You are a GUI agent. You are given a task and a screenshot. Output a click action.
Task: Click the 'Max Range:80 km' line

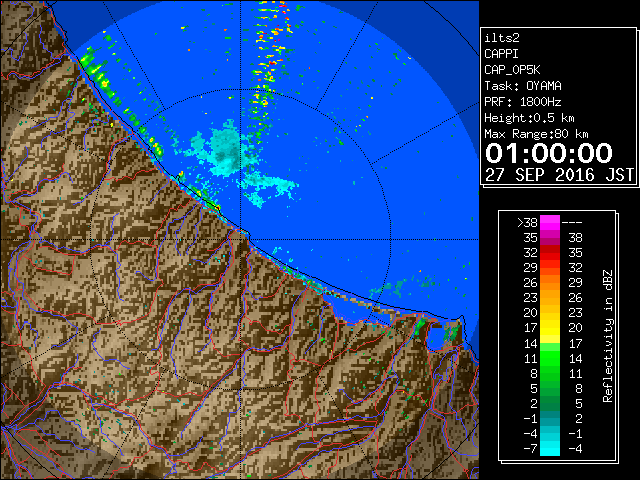click(x=536, y=134)
